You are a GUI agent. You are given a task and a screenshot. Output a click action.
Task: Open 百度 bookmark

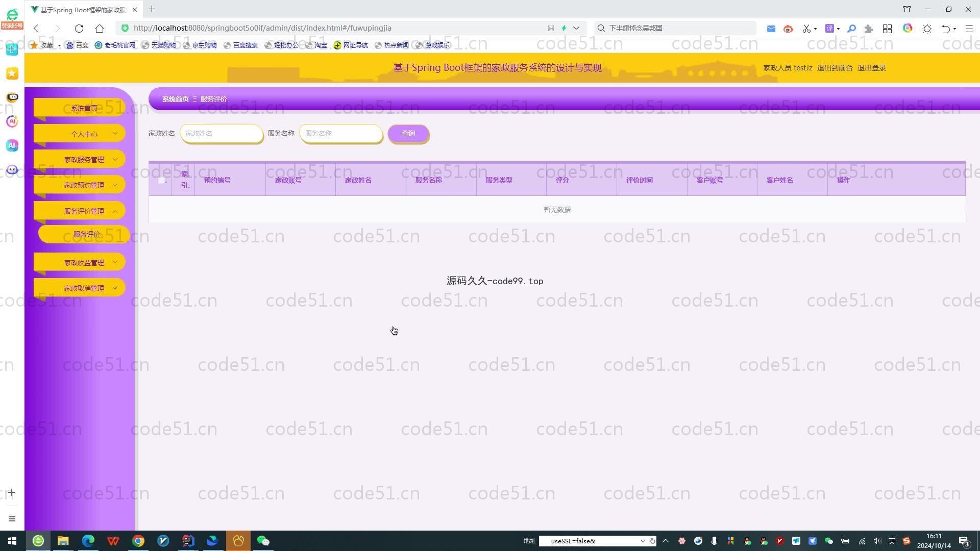pyautogui.click(x=78, y=45)
